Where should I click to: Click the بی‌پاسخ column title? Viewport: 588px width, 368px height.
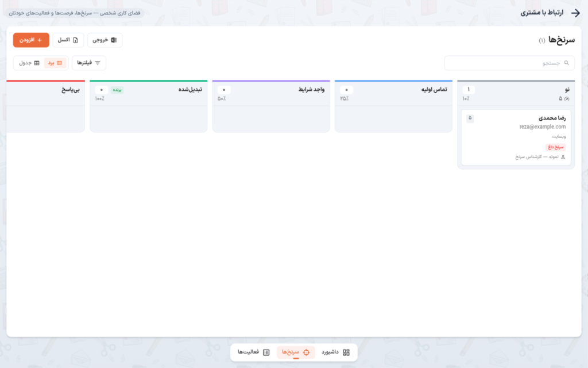[x=71, y=89]
